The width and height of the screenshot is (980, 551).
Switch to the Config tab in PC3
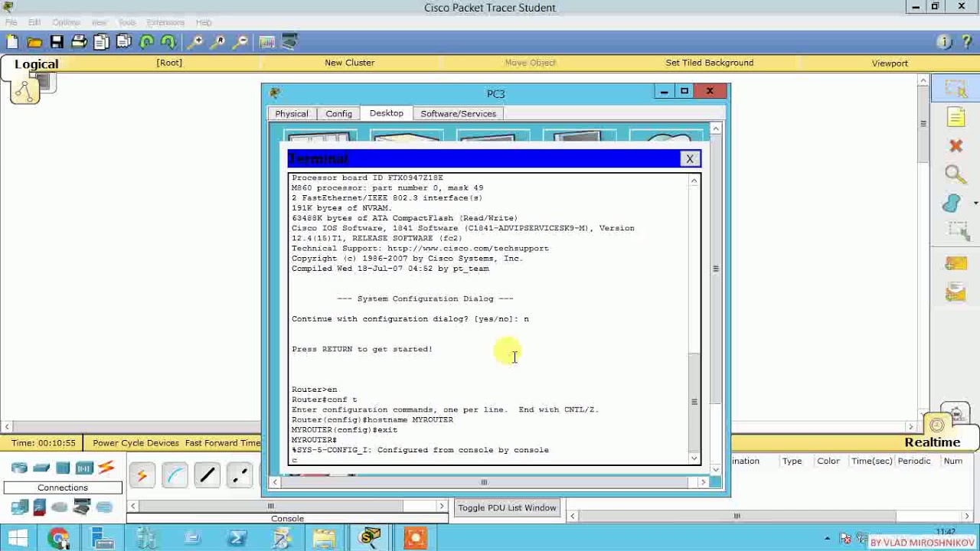point(338,113)
